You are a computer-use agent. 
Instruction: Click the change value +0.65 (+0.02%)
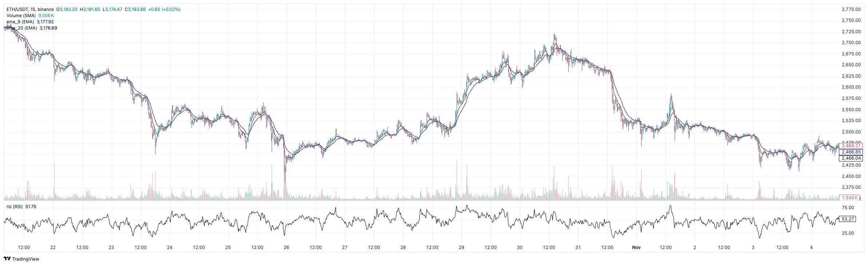164,9
